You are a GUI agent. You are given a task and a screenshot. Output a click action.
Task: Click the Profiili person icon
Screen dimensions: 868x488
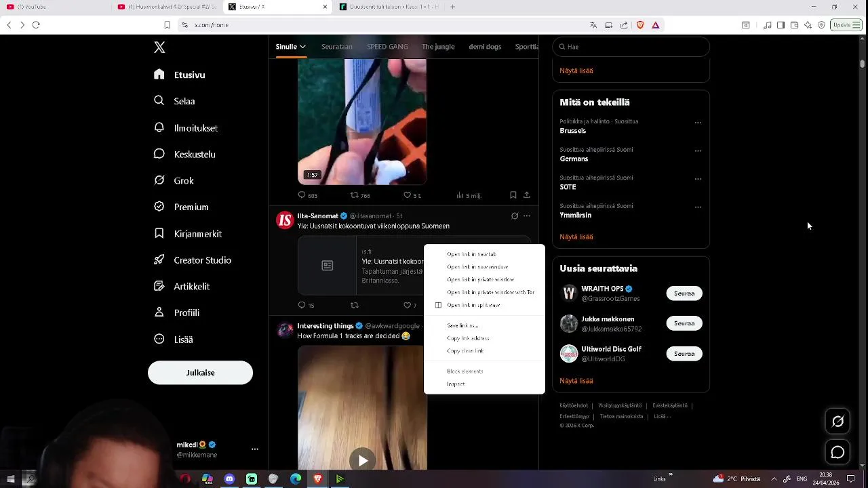click(159, 312)
